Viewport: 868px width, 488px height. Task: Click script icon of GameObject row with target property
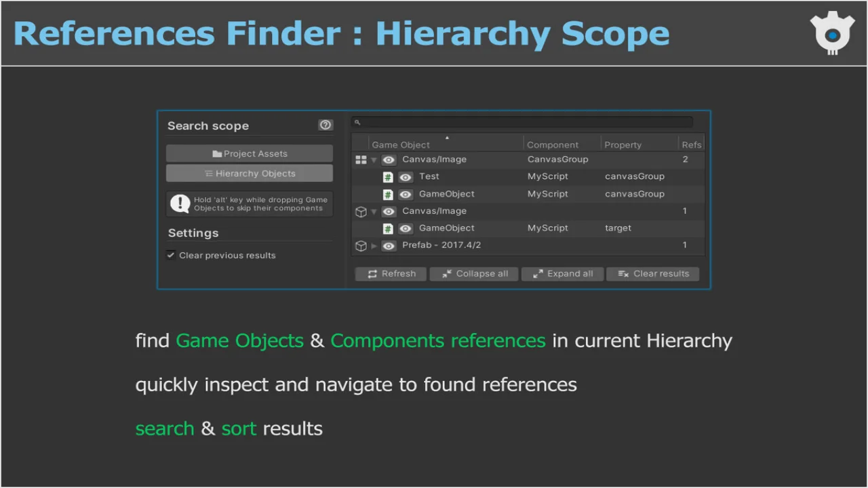tap(388, 229)
